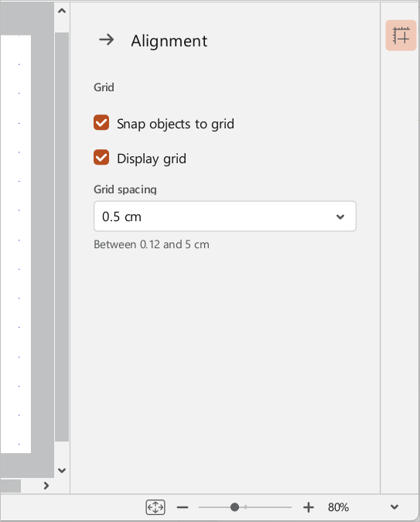Zoom out with the minus icon

click(x=183, y=507)
